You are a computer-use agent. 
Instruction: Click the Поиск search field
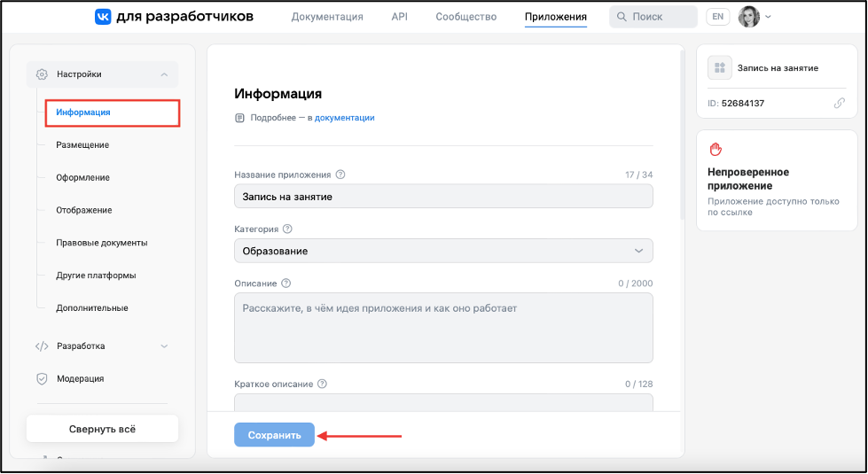coord(653,17)
